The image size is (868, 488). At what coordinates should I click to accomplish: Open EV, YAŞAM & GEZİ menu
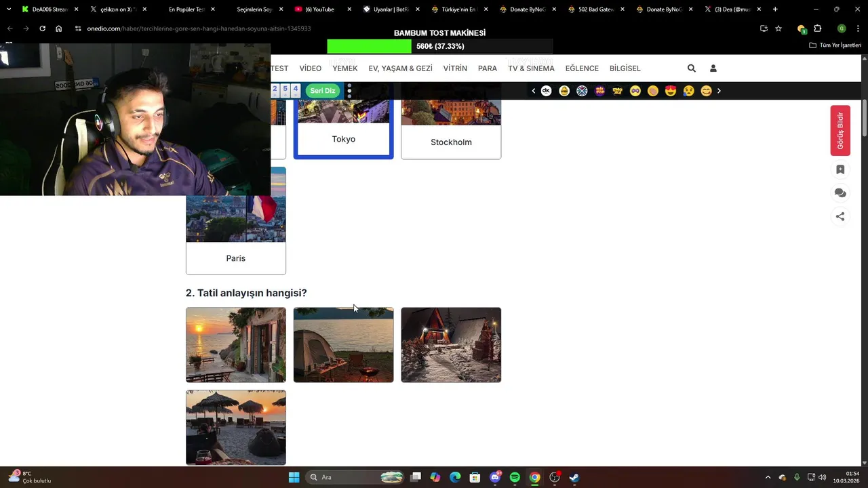[x=400, y=68]
